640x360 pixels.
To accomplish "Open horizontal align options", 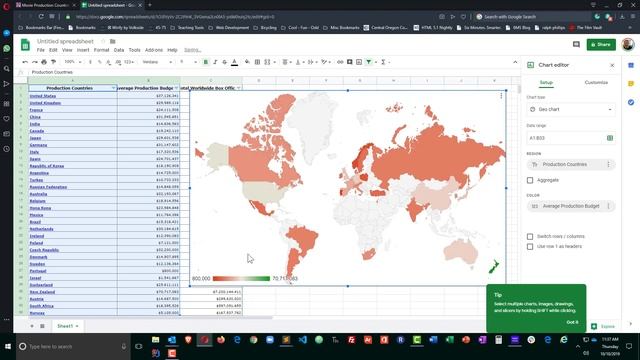I will click(x=285, y=62).
